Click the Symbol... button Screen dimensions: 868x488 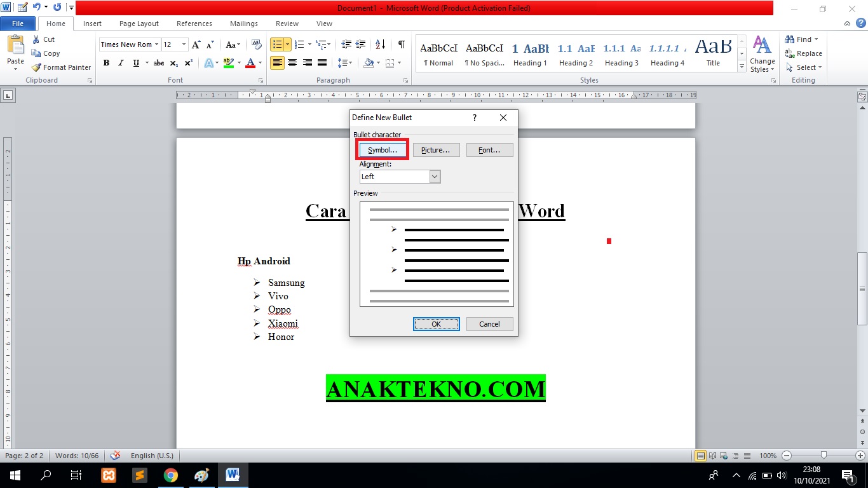point(383,150)
